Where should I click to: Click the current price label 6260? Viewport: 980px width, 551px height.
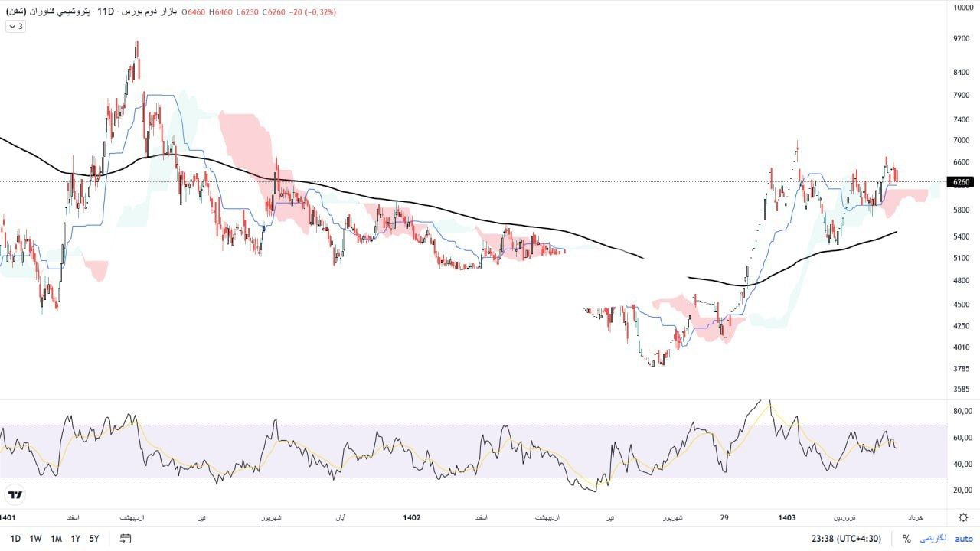(962, 182)
